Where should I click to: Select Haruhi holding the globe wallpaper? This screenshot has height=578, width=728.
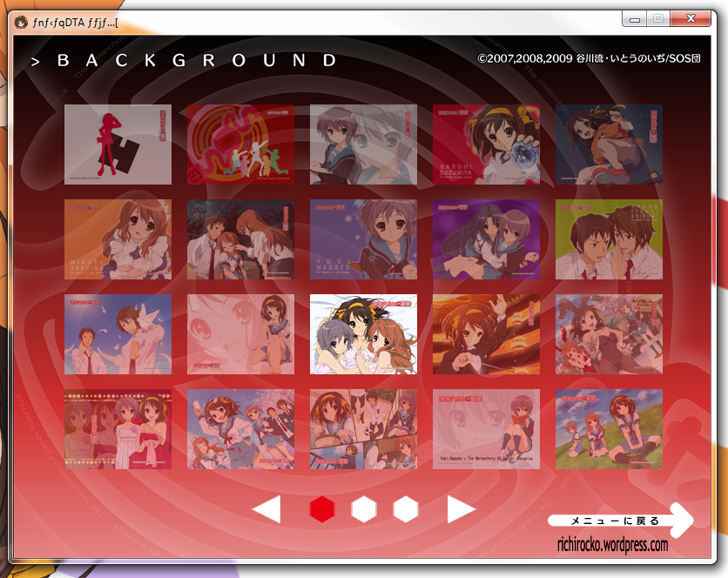pos(486,144)
